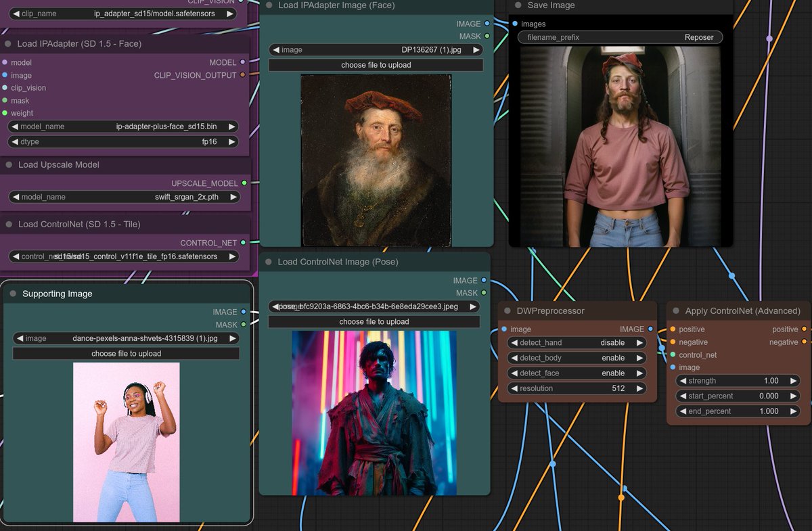Click the clip_vision input port
This screenshot has height=531, width=812.
click(5, 88)
